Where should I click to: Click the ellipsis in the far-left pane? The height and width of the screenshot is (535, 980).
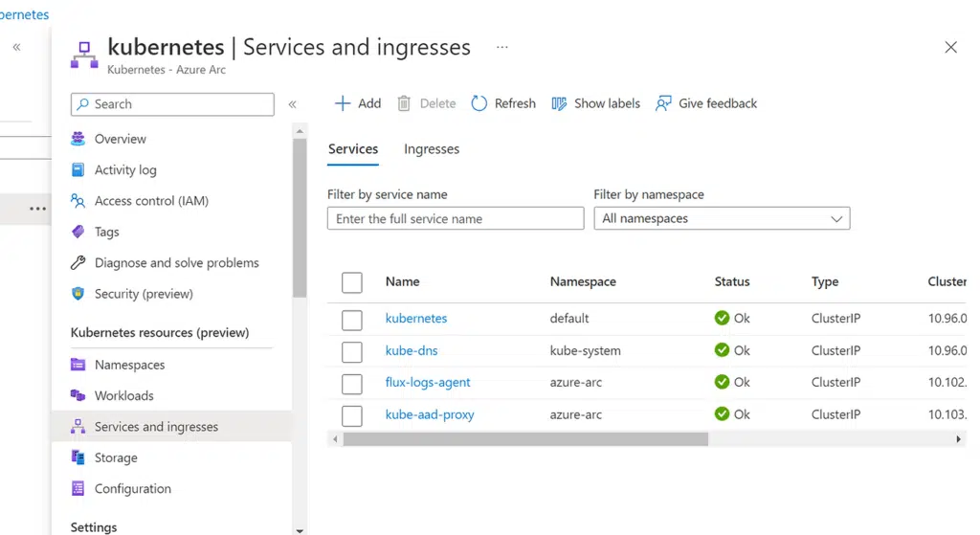(x=37, y=209)
